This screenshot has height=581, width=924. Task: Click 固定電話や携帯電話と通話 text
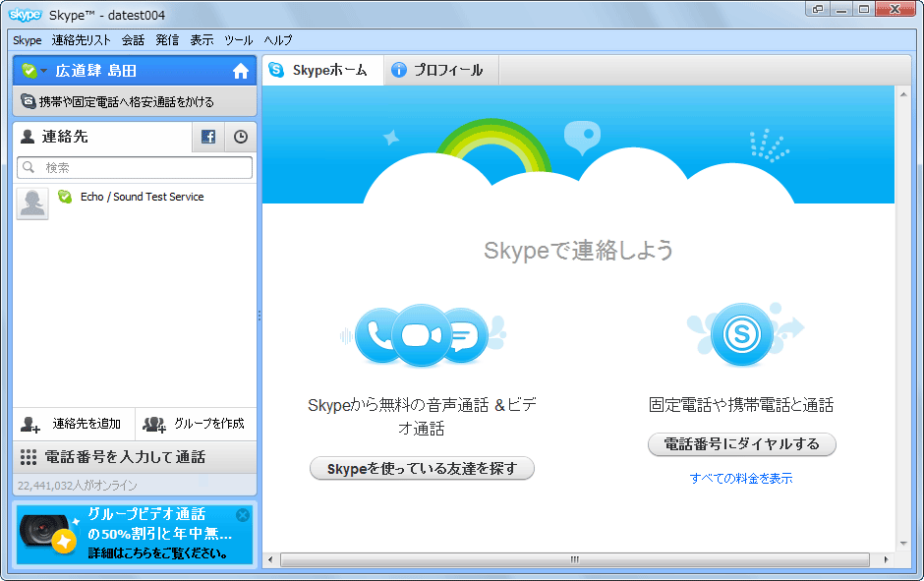[741, 405]
